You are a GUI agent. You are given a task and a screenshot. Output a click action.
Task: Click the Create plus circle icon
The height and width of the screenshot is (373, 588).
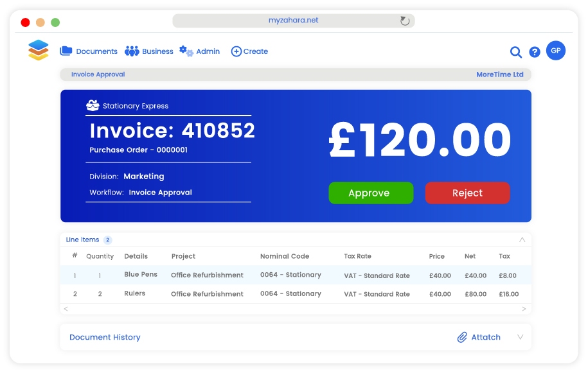coord(236,51)
